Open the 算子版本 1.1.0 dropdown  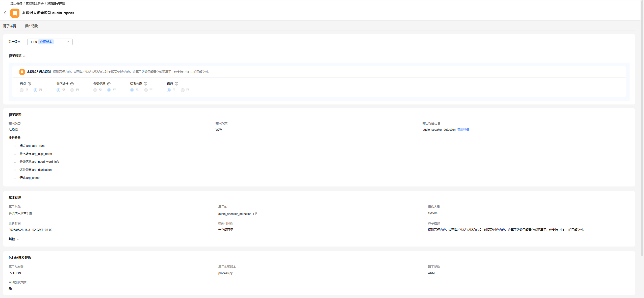50,42
